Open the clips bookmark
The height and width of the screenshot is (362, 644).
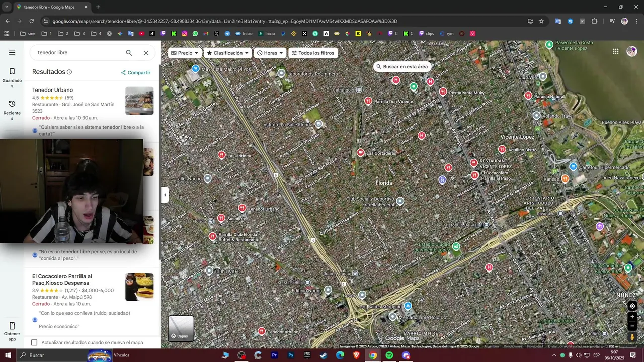[x=426, y=34]
